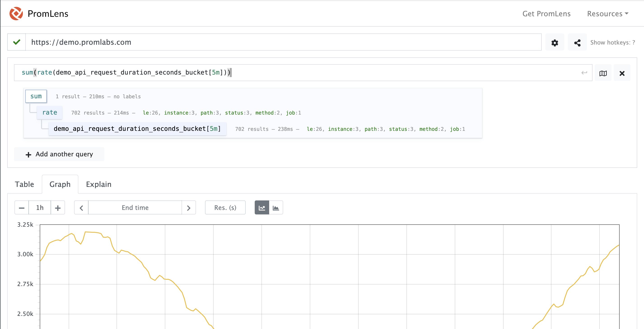Click the 3.25k y-axis label
644x329 pixels.
[25, 224]
